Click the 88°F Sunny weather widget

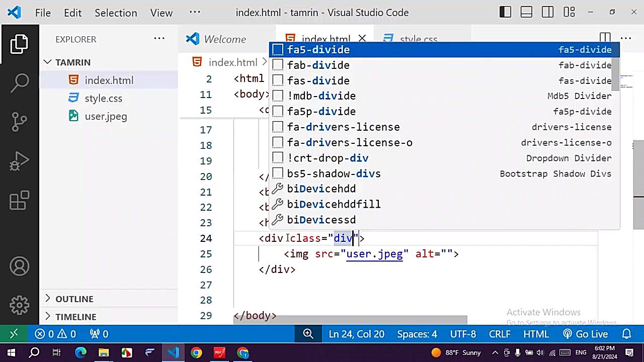coord(455,352)
